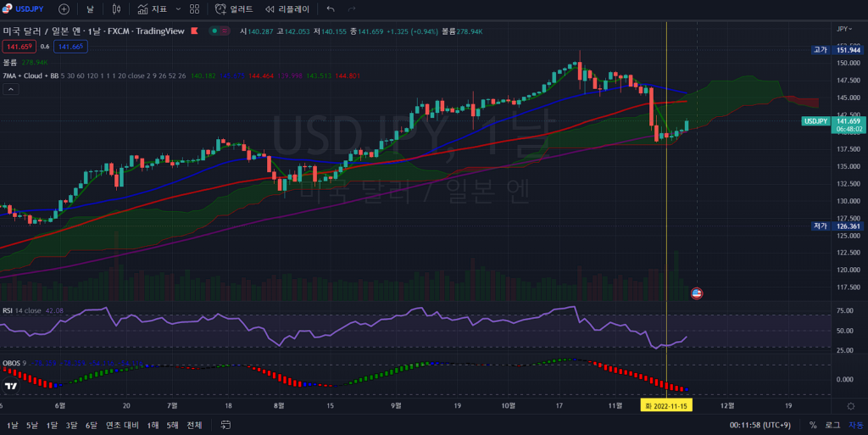Open the 지표 indicators panel
The image size is (868, 435).
click(x=152, y=8)
